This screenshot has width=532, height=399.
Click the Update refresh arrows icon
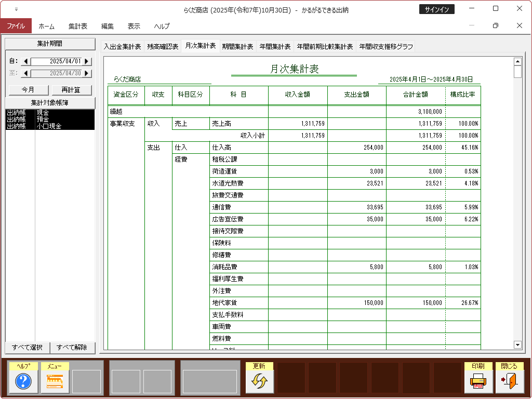259,381
